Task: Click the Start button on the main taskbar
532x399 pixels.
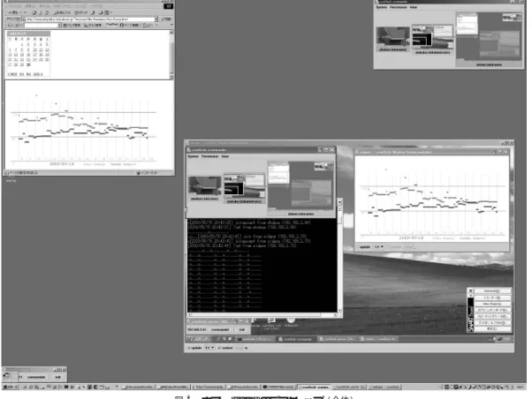Action: tap(11, 387)
